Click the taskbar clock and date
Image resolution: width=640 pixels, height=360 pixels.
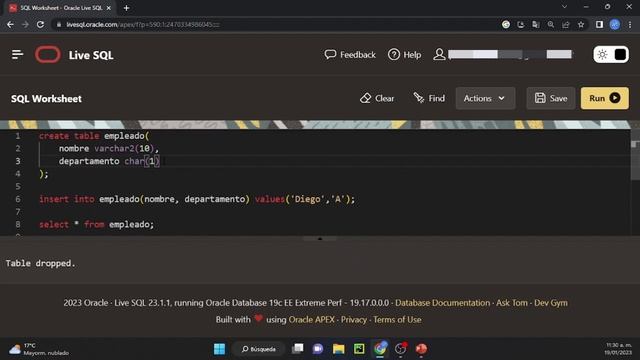point(618,349)
